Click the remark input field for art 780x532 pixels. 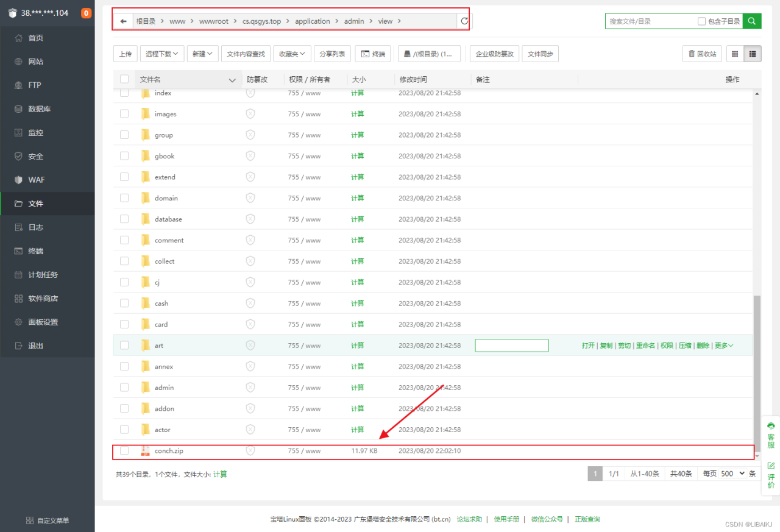[512, 346]
